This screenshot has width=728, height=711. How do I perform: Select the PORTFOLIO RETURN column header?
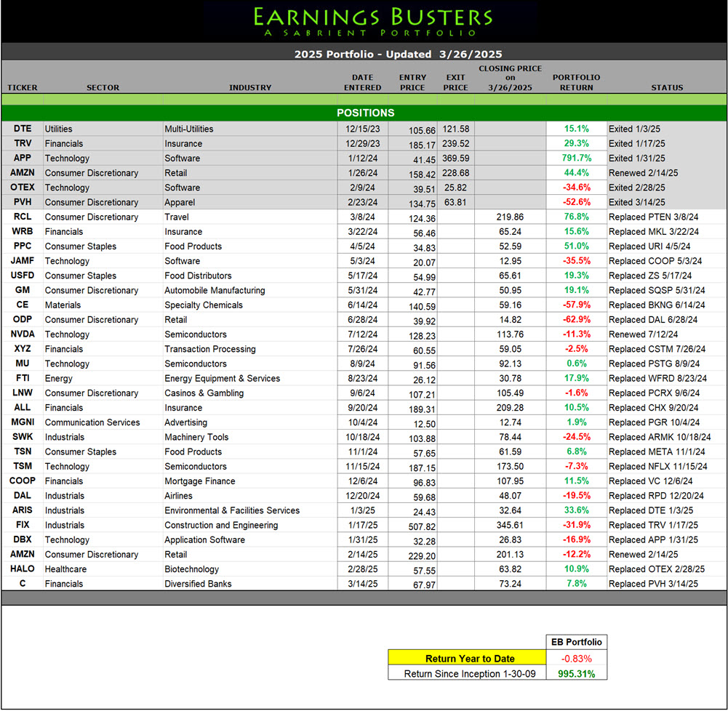[576, 82]
